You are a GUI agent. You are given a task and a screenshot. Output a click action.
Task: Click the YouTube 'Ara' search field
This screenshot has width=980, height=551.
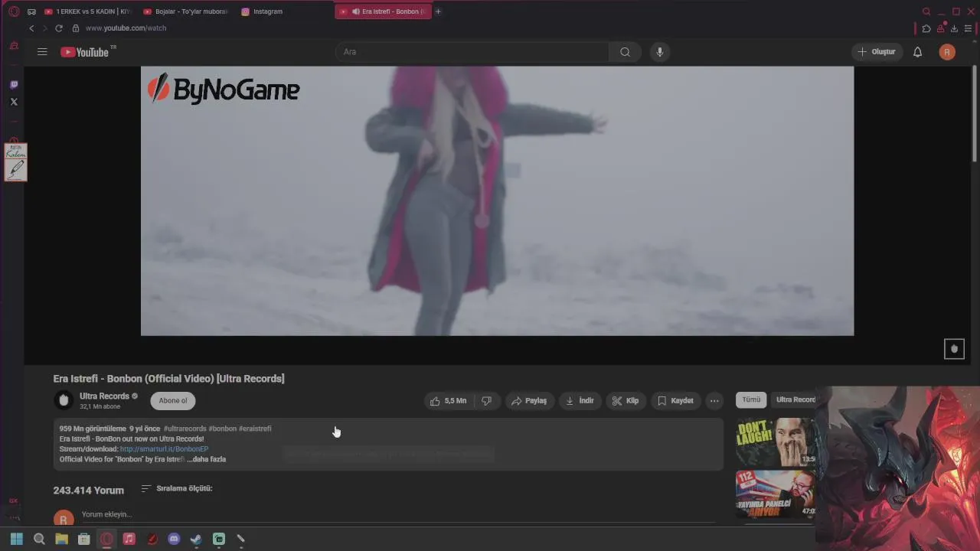(472, 52)
